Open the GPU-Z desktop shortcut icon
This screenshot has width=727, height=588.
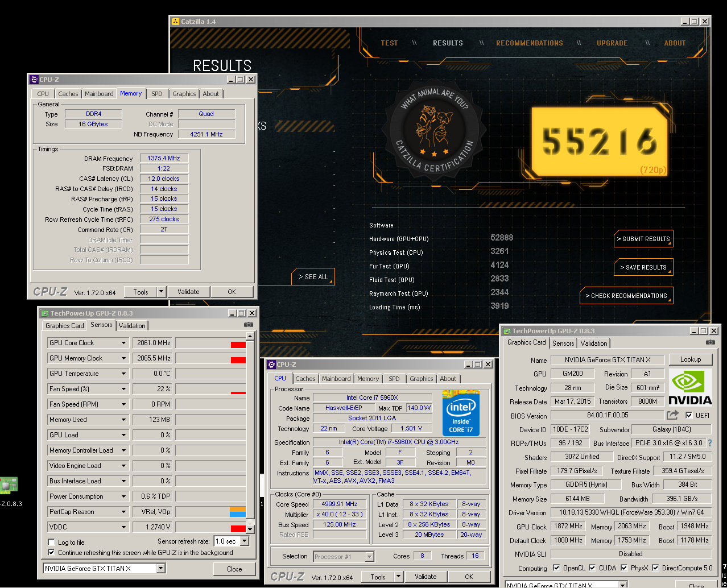9,485
